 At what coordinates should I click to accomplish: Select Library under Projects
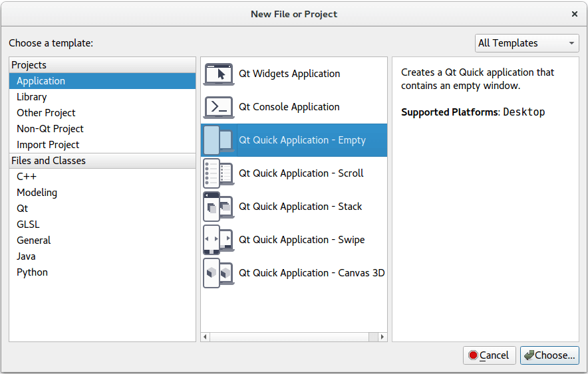coord(31,97)
